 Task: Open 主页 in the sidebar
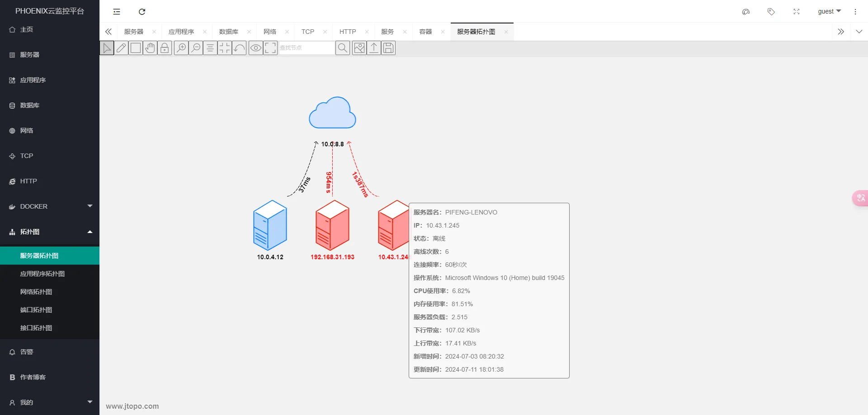pyautogui.click(x=50, y=29)
